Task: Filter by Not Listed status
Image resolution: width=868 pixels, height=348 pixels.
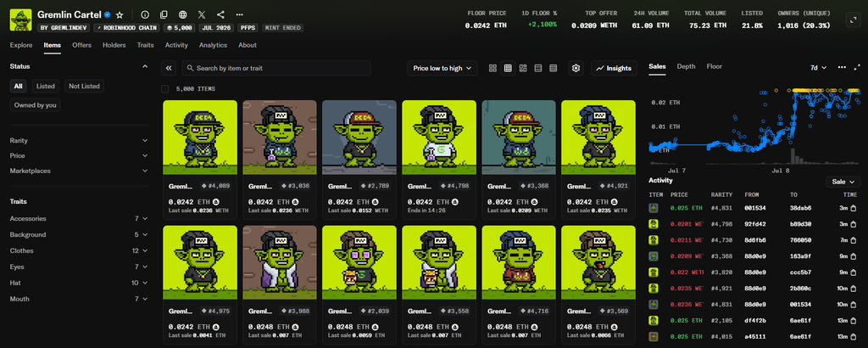Action: 84,86
